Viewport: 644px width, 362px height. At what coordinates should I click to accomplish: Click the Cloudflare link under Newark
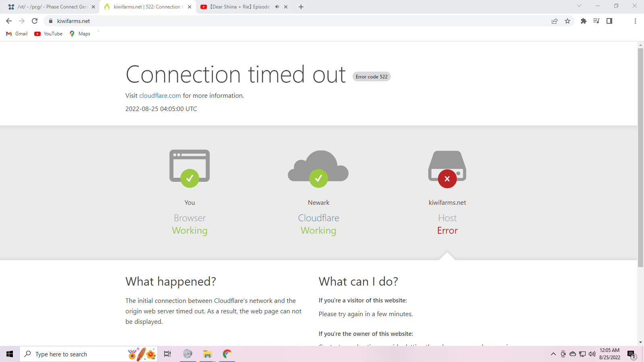click(318, 218)
